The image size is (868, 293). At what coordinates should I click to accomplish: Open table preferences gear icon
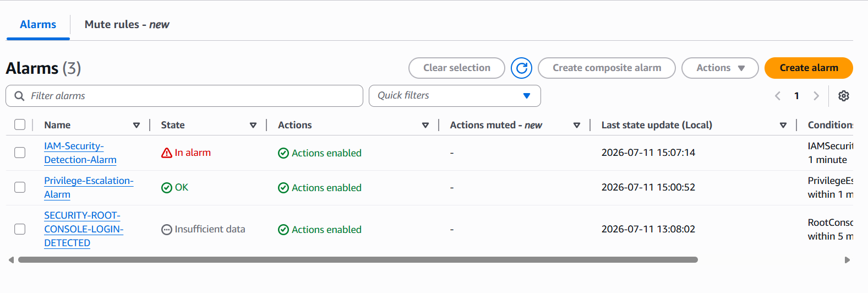pos(843,96)
